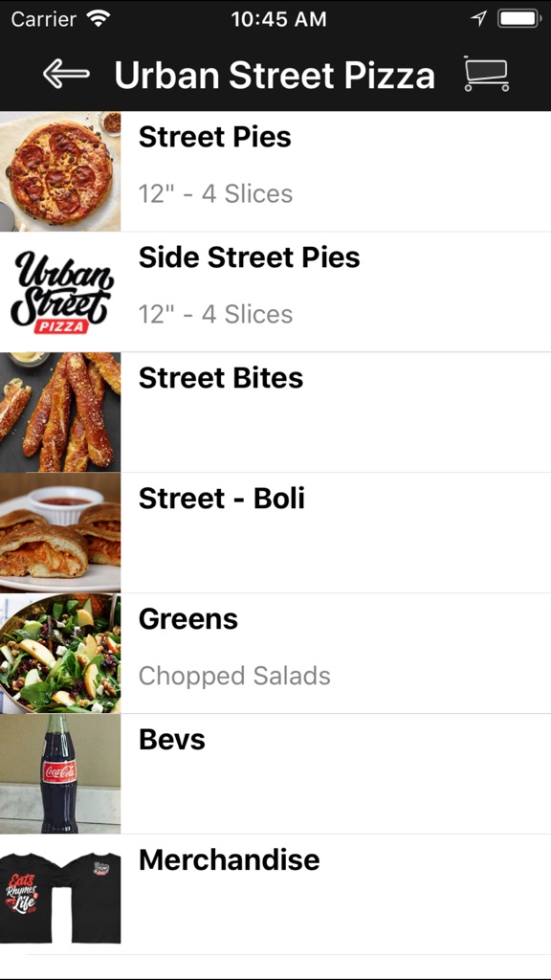The height and width of the screenshot is (980, 551).
Task: Tap the t-shirt image for Merchandise
Action: pyautogui.click(x=59, y=892)
